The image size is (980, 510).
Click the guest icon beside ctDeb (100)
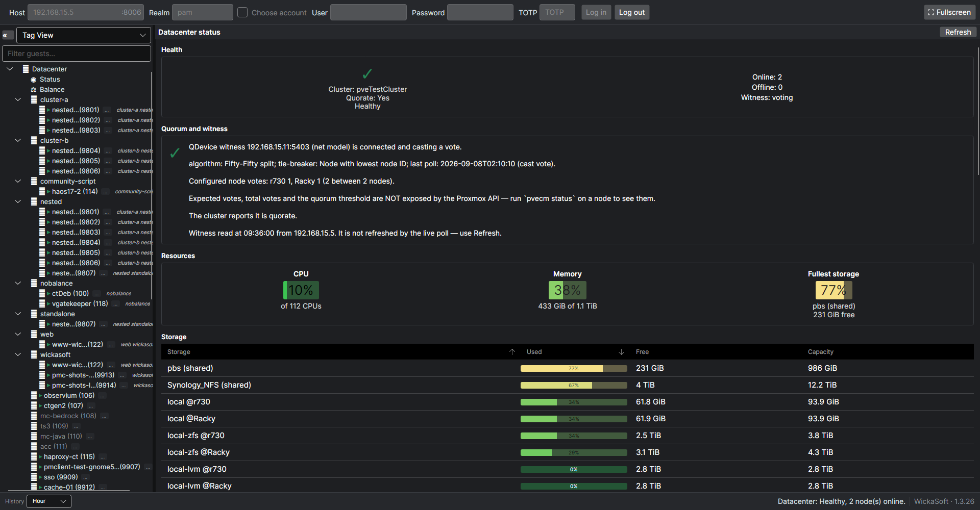[x=42, y=293]
